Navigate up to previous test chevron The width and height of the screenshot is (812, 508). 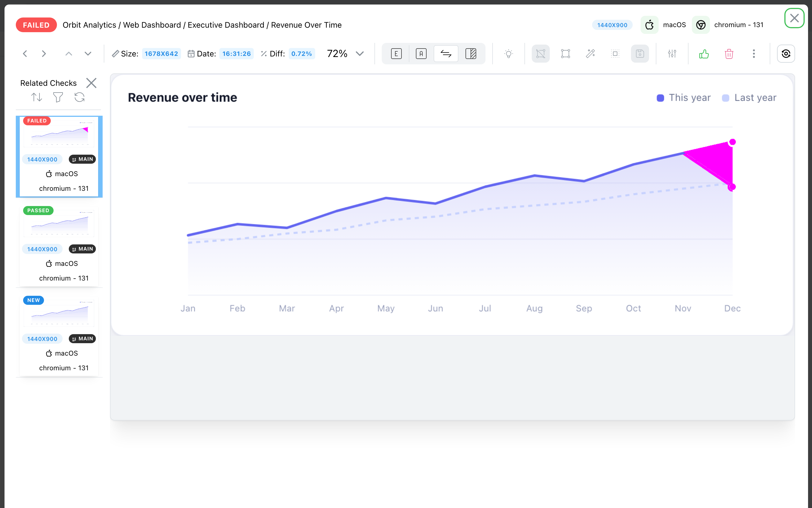69,54
